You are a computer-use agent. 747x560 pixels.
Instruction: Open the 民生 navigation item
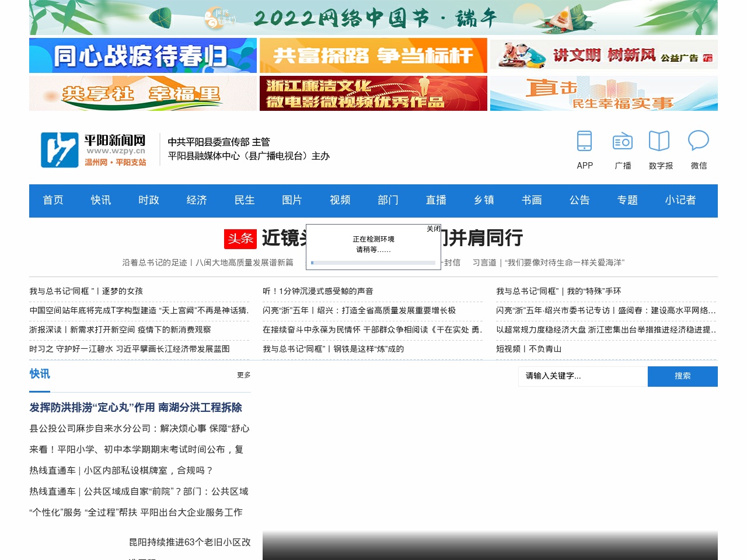tap(245, 200)
